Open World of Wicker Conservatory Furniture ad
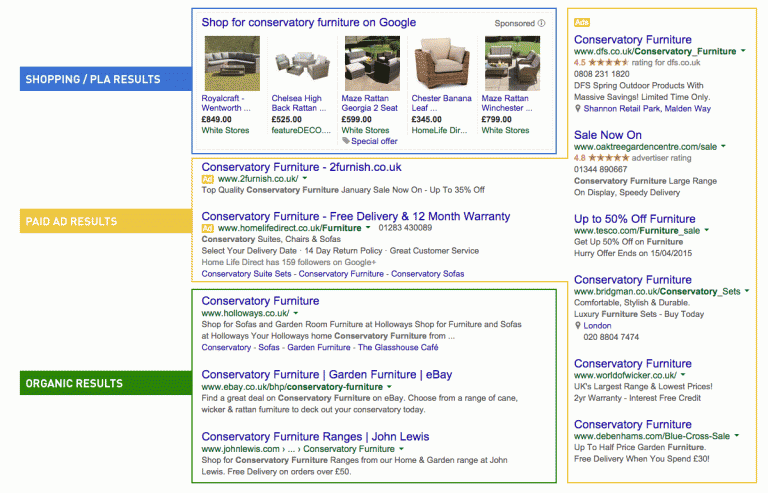768x493 pixels. point(633,364)
